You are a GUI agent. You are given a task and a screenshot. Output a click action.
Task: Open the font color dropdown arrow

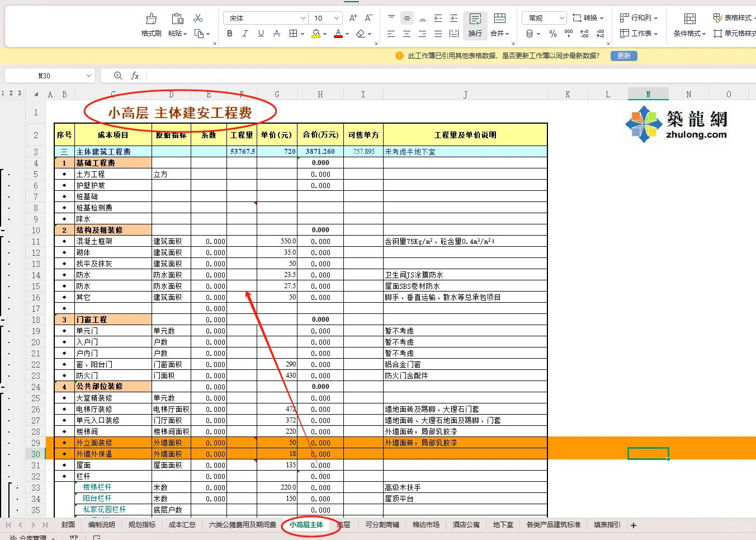347,34
